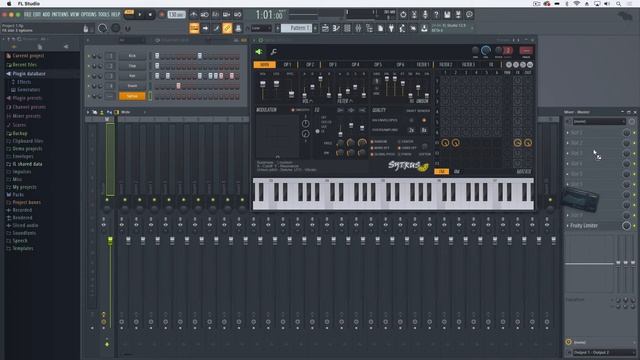Screen dimensions: 640x360
Task: Open the Fruity Limiter slot in mixer
Action: [584, 226]
